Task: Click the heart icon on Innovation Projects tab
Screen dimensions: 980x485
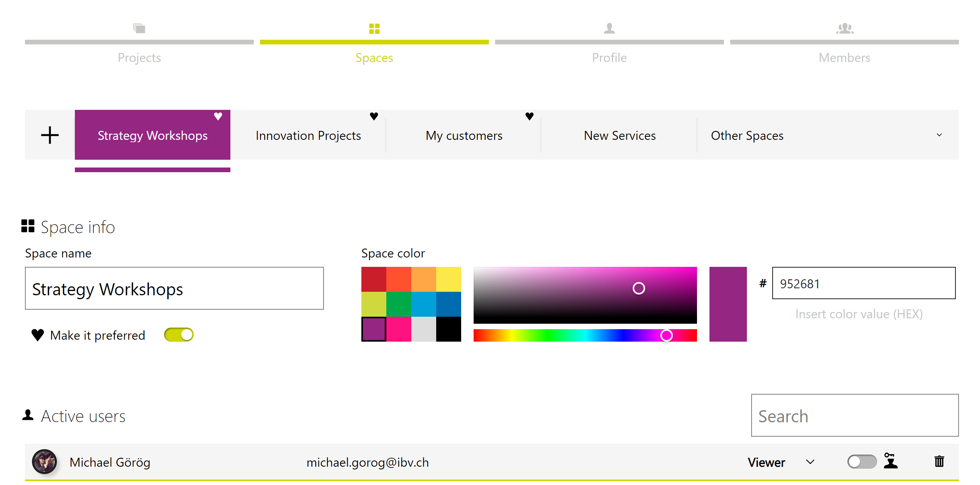Action: pyautogui.click(x=374, y=116)
